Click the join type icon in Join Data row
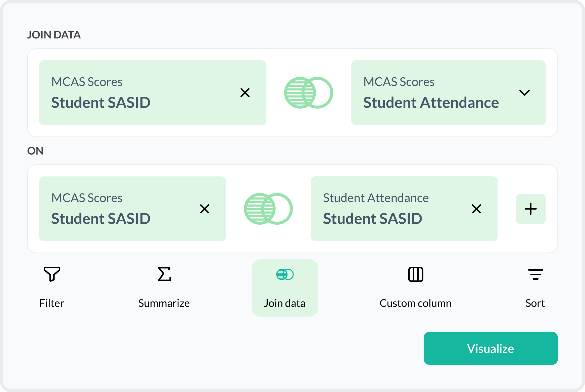This screenshot has height=392, width=585. coord(309,93)
